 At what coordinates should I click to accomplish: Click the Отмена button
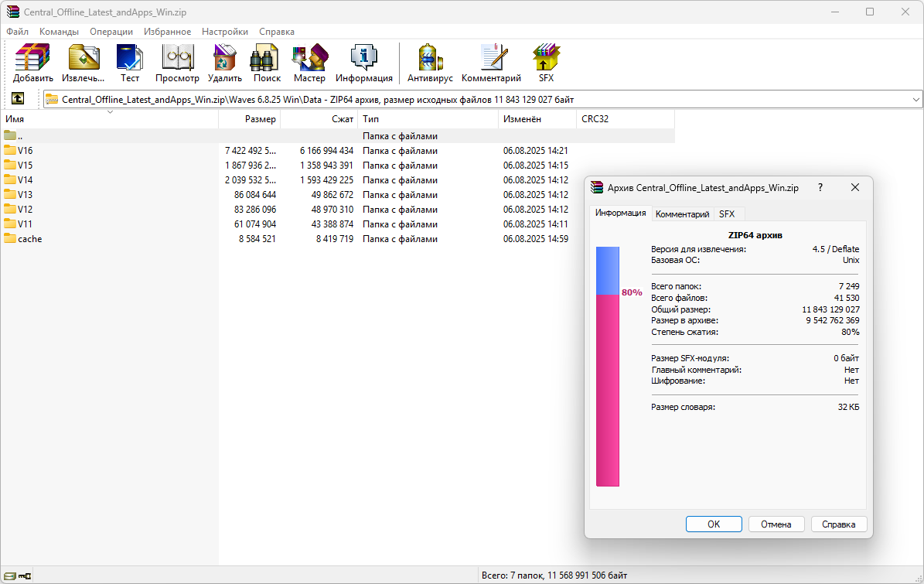(776, 524)
